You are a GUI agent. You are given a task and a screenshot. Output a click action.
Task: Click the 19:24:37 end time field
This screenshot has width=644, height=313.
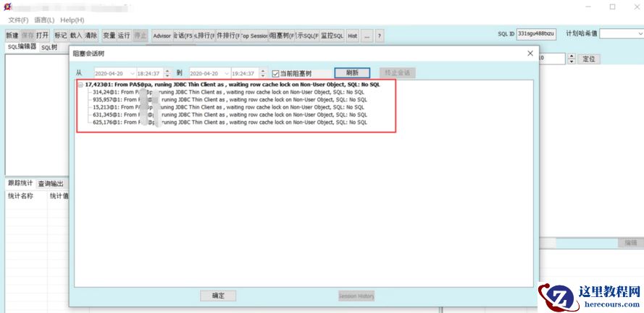[245, 73]
